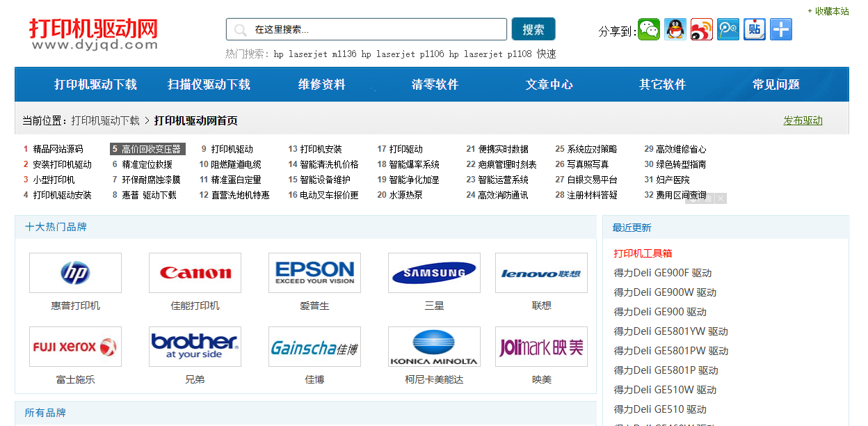Open the Brother brand logo

(x=195, y=347)
